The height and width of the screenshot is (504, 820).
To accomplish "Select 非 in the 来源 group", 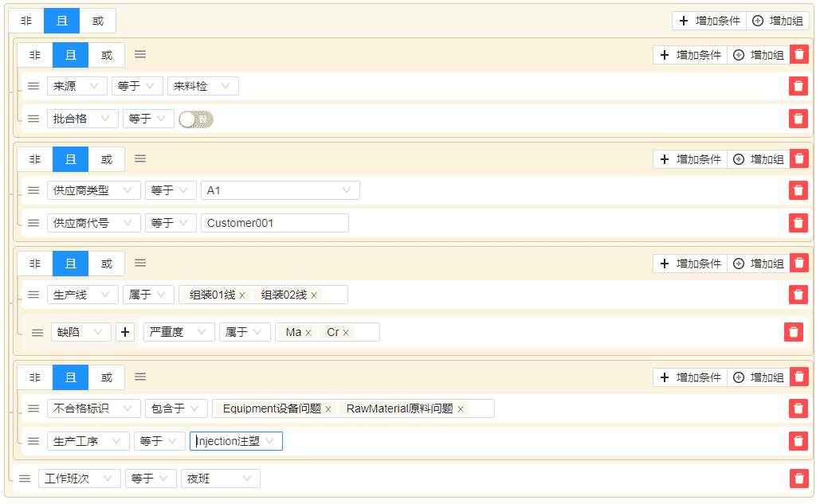I will click(x=35, y=55).
